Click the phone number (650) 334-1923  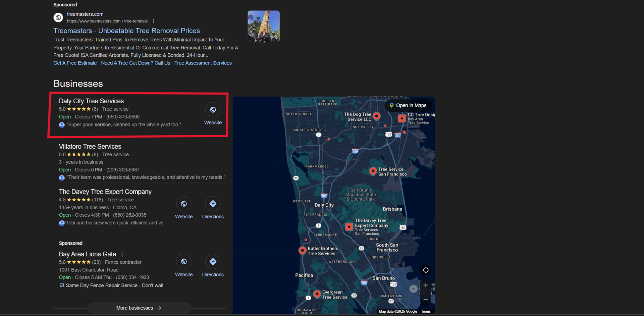click(132, 277)
